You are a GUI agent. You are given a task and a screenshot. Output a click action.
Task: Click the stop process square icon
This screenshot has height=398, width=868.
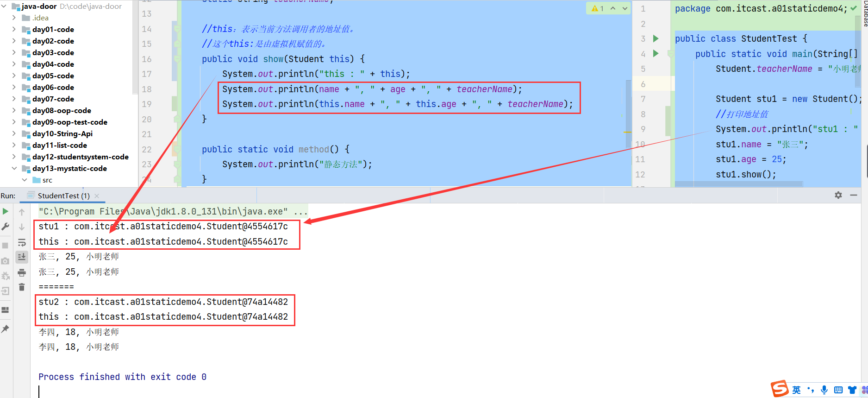pos(5,246)
